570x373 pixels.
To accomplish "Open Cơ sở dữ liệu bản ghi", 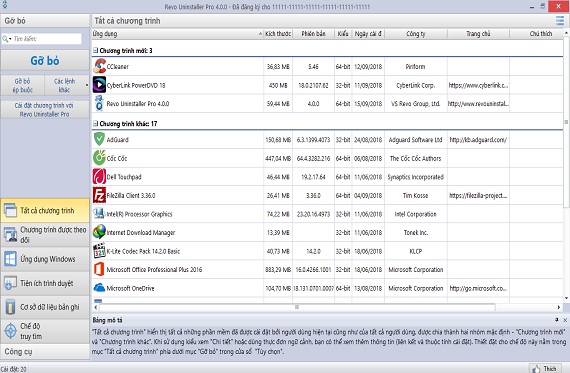I will pyautogui.click(x=45, y=307).
